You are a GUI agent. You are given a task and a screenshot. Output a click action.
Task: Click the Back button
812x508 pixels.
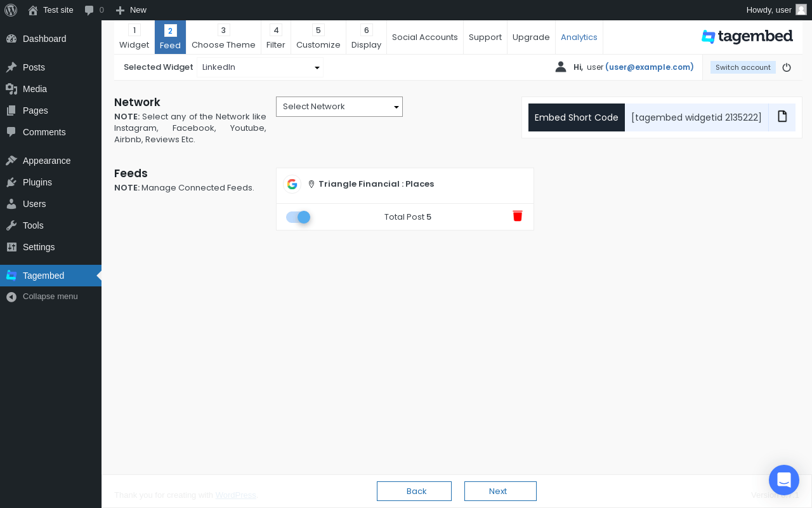tap(414, 491)
